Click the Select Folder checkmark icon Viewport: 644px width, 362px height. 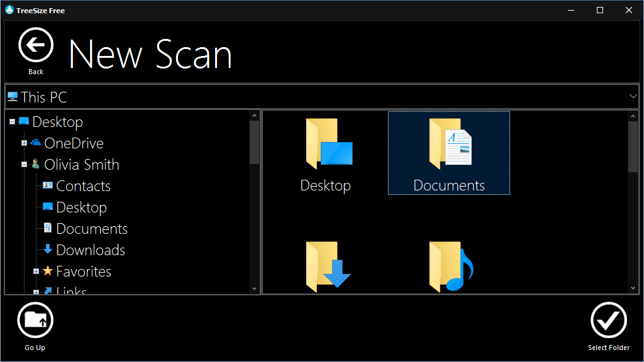(609, 320)
